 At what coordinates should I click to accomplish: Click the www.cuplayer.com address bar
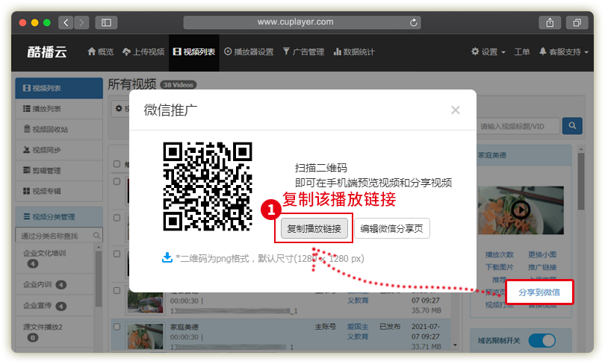tap(302, 22)
